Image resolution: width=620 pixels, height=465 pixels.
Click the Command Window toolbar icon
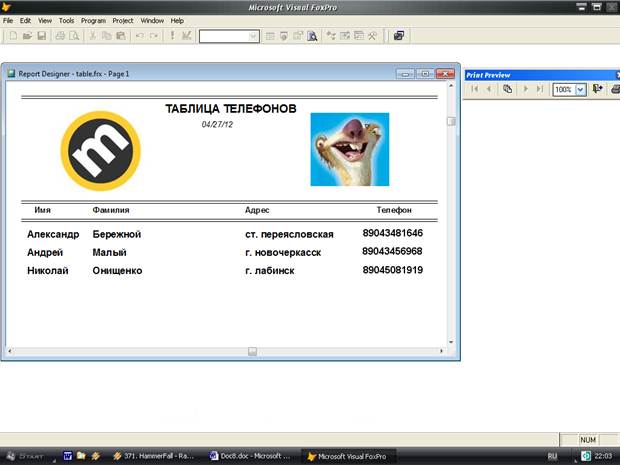coord(270,36)
